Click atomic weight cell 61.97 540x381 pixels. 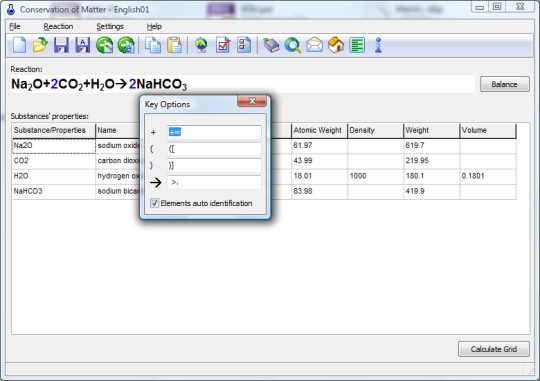click(319, 146)
